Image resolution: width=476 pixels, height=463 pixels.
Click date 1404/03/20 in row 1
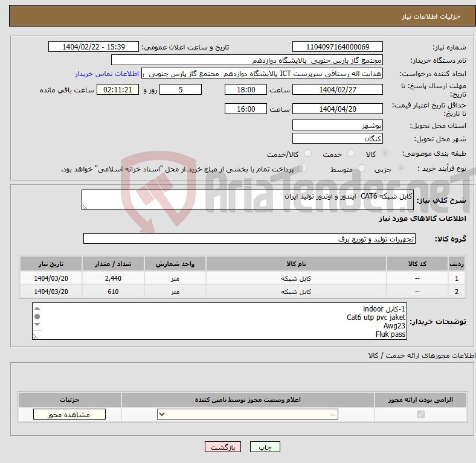point(51,278)
